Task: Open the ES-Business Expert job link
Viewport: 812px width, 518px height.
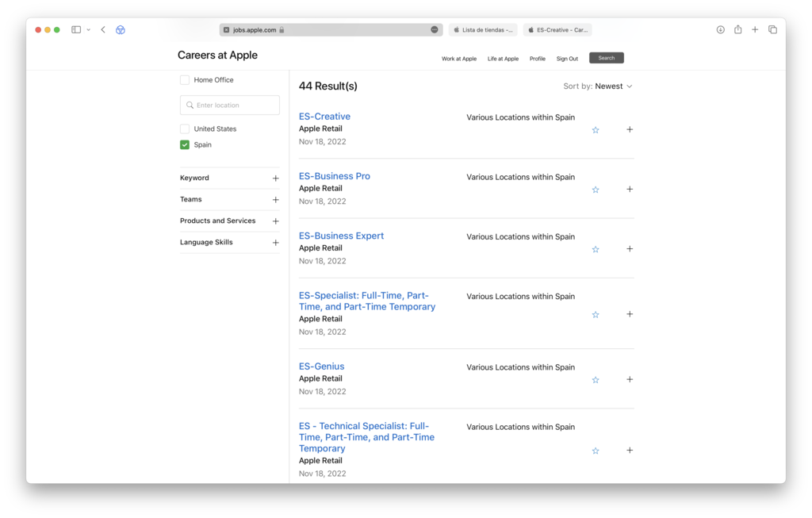Action: point(341,236)
